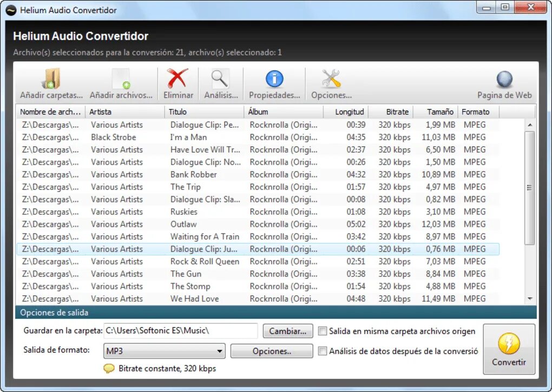Screen dimensions: 552x392
Task: Click Bitrate constante, 320 kbps text
Action: click(167, 368)
